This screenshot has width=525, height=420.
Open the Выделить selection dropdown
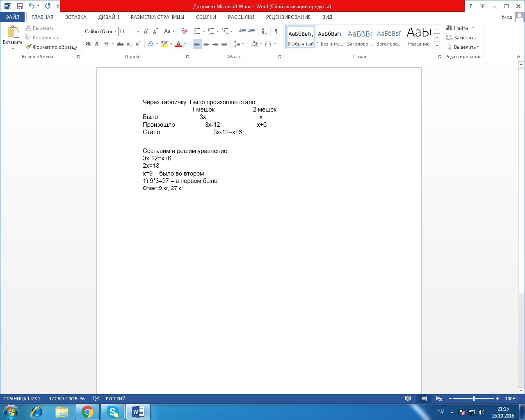pyautogui.click(x=463, y=47)
